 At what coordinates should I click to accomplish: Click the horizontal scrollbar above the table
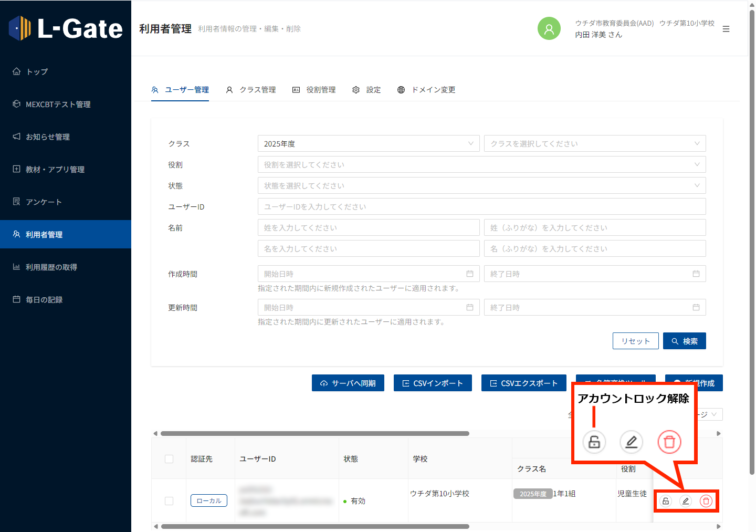pos(315,434)
